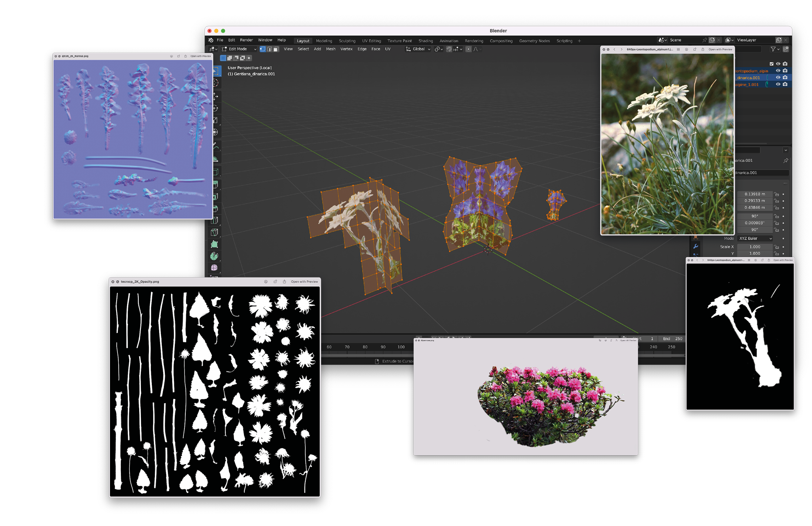Viewport: 812px width, 526px height.
Task: Expand the Global transform orientation dropdown
Action: pyautogui.click(x=418, y=49)
